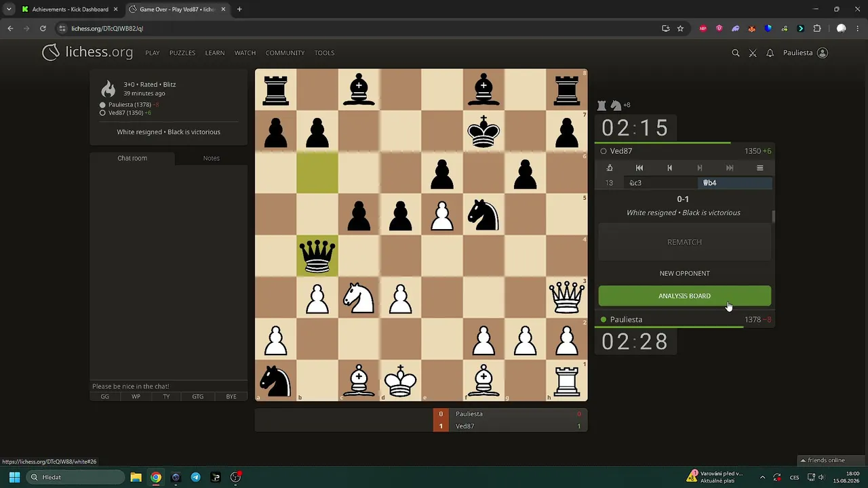Open the PLAY menu
Image resolution: width=868 pixels, height=488 pixels.
[153, 53]
